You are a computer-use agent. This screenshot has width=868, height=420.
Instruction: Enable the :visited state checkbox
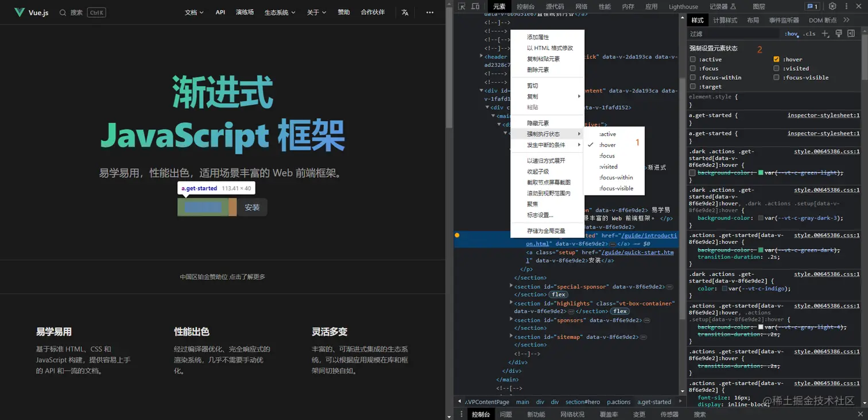coord(777,68)
